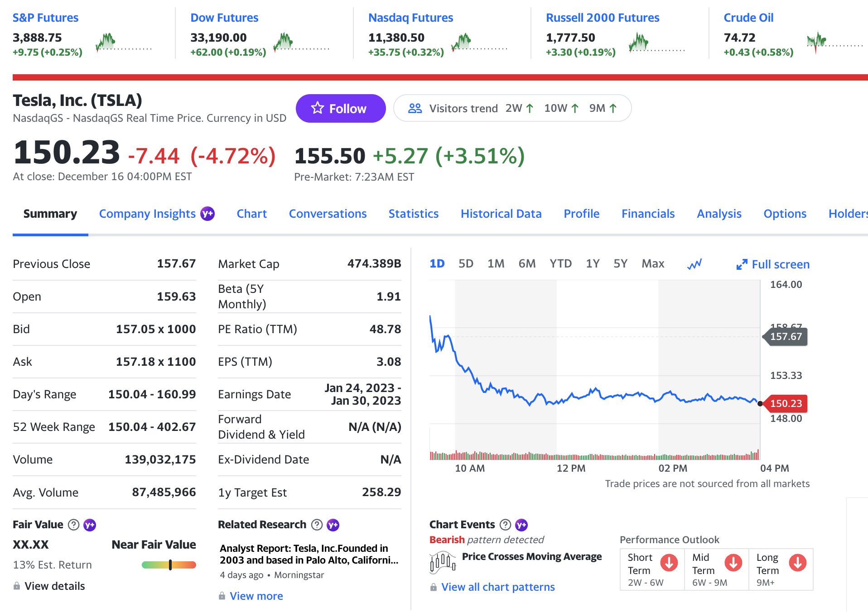
Task: Click View more under Related Research
Action: point(256,596)
